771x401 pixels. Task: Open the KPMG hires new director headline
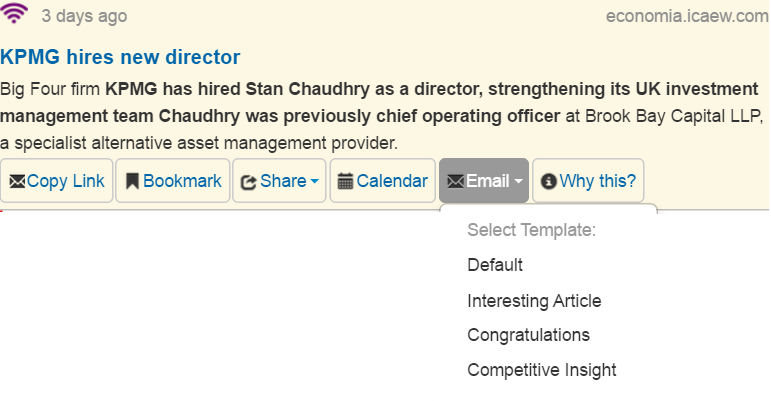120,57
